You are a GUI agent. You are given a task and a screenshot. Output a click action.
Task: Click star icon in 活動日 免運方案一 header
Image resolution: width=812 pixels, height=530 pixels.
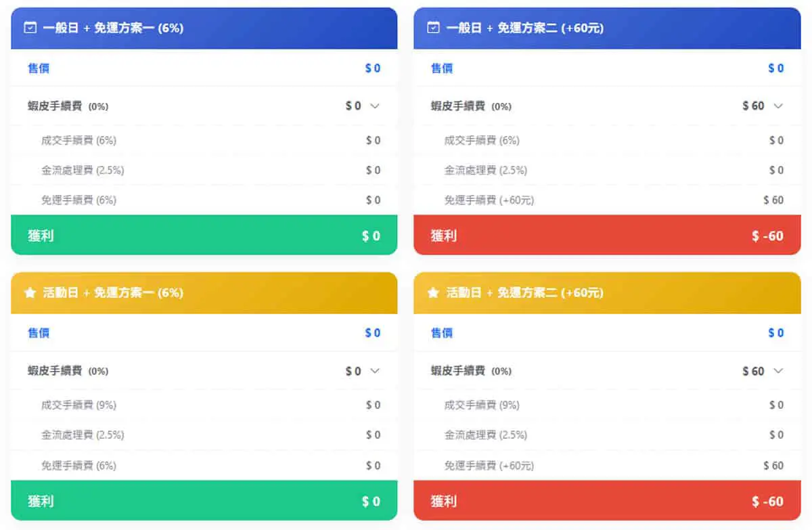click(x=30, y=292)
